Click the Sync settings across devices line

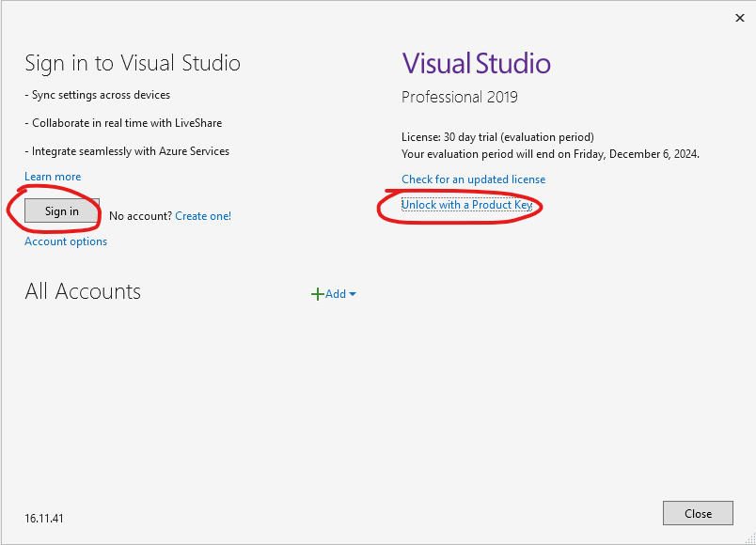tap(98, 95)
